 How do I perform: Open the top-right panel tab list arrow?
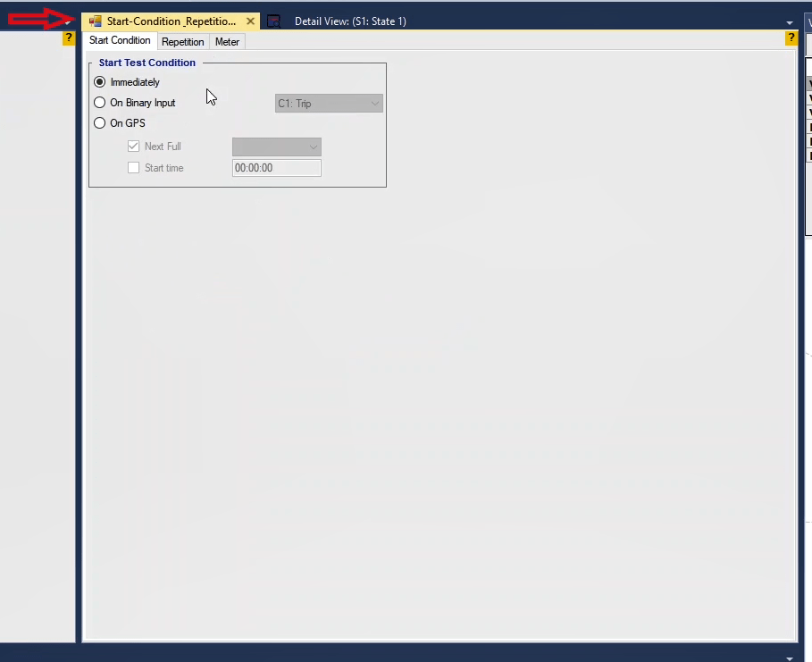[789, 22]
